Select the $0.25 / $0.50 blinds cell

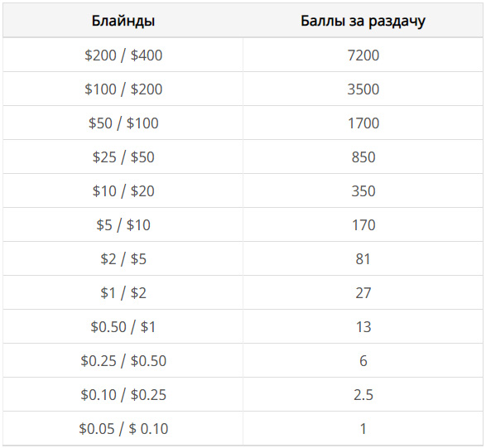coord(123,360)
